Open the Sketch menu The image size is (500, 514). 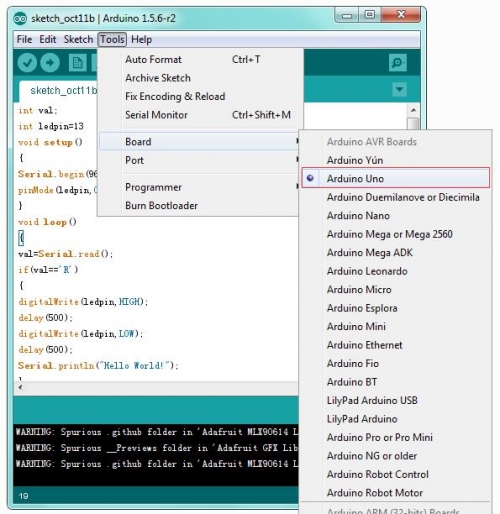tap(78, 39)
